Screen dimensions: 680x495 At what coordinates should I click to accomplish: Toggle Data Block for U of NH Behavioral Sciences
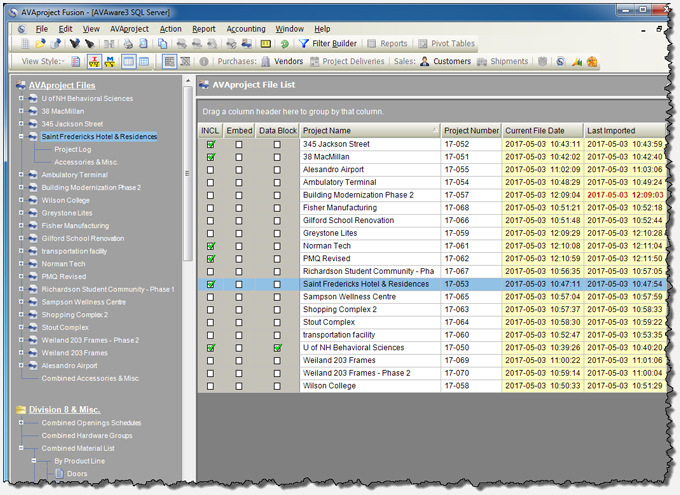coord(277,348)
